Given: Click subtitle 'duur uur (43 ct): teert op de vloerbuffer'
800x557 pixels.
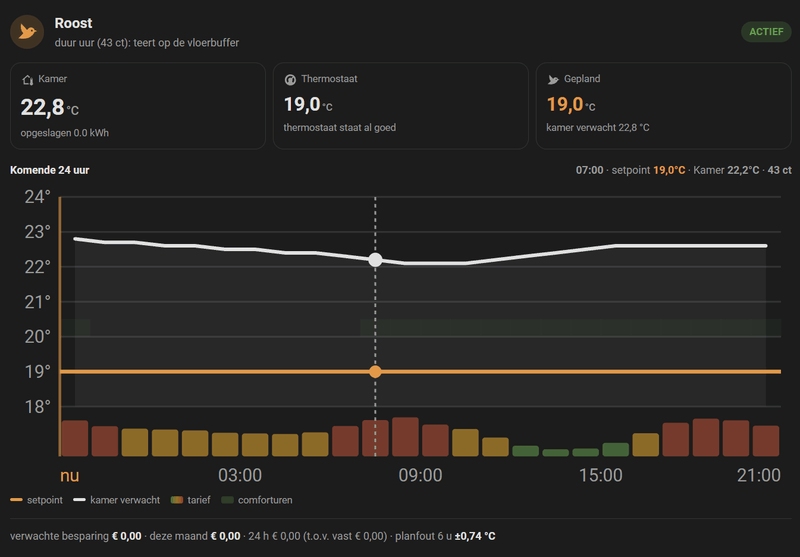Looking at the screenshot, I should 147,43.
